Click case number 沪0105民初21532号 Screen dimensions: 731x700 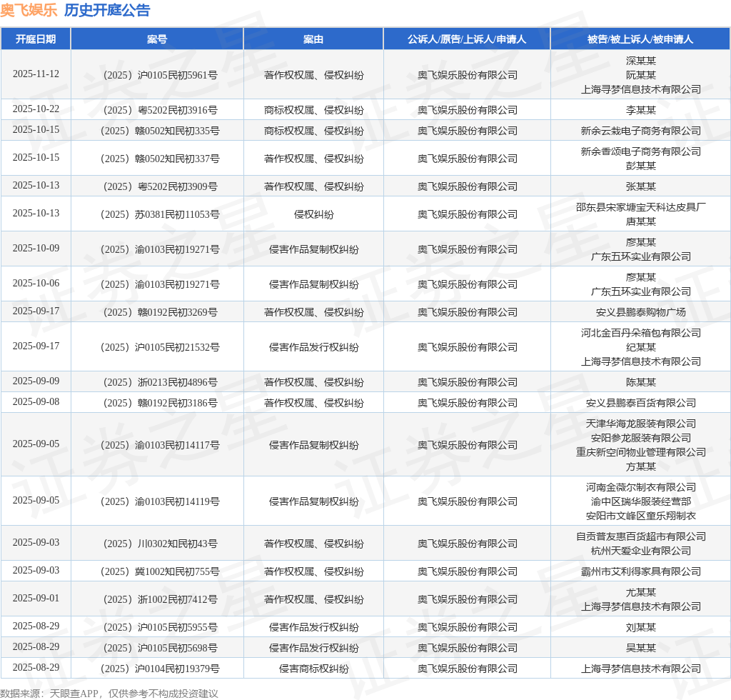161,347
